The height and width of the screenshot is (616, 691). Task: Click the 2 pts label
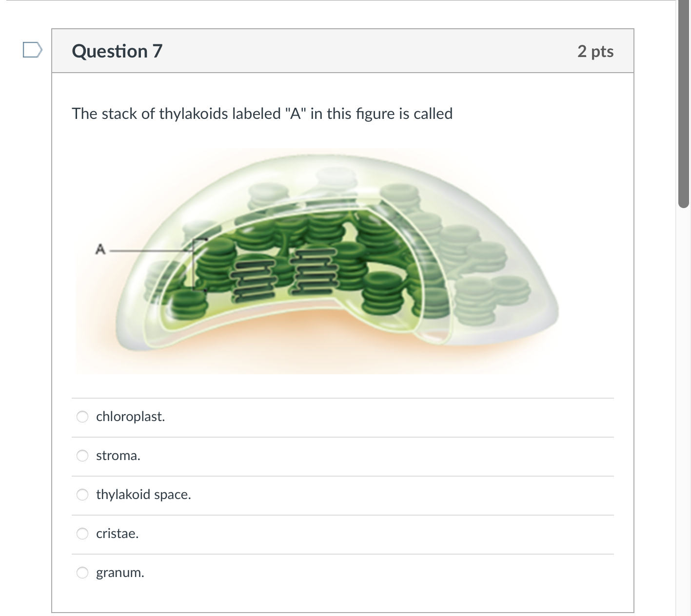[595, 51]
